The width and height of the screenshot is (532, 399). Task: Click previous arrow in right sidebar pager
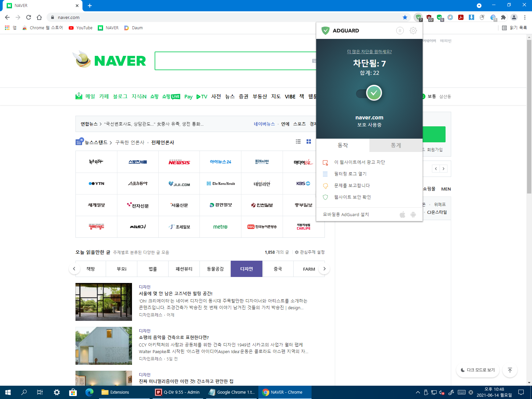(x=436, y=169)
